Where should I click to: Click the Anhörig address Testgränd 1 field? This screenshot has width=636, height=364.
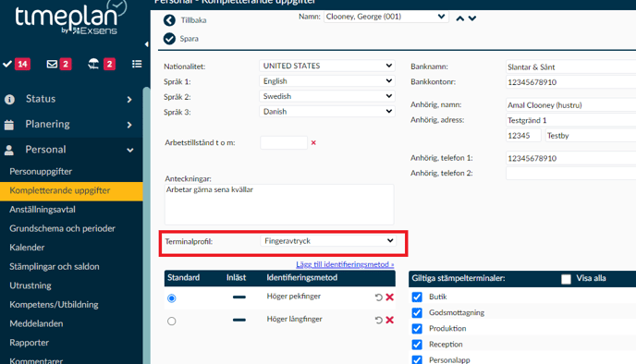click(570, 120)
